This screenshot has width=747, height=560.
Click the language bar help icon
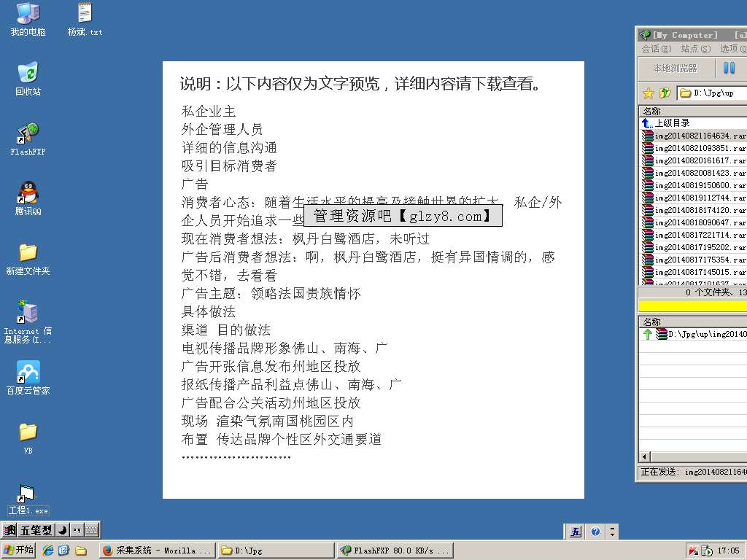pos(595,532)
